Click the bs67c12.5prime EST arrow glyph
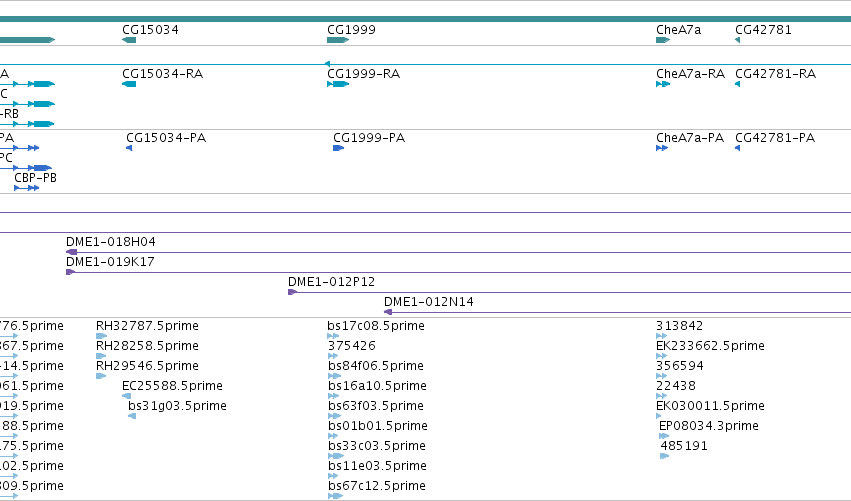Viewport: 851px width, 501px height. [335, 497]
